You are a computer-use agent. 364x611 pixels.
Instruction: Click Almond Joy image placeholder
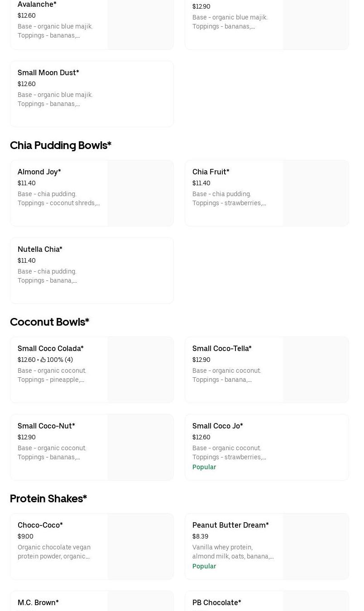pos(140,193)
